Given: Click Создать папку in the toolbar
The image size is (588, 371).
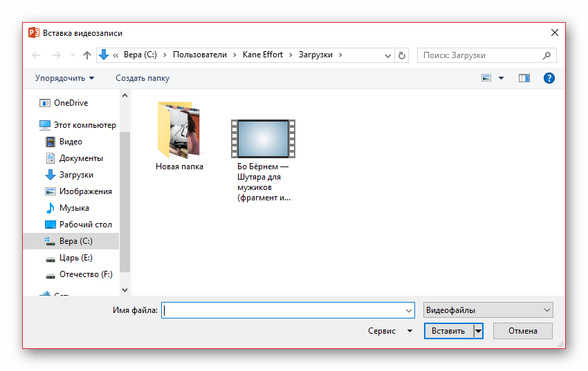Looking at the screenshot, I should (x=143, y=79).
